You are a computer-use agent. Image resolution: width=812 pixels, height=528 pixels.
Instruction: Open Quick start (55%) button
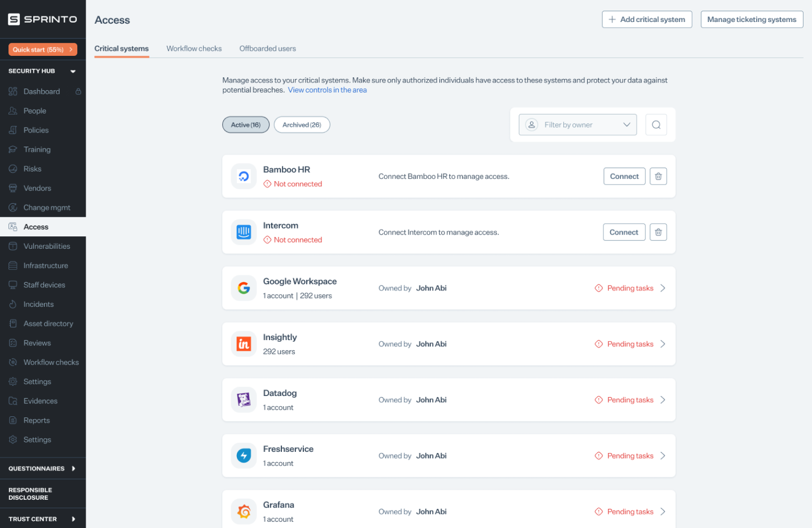point(43,50)
